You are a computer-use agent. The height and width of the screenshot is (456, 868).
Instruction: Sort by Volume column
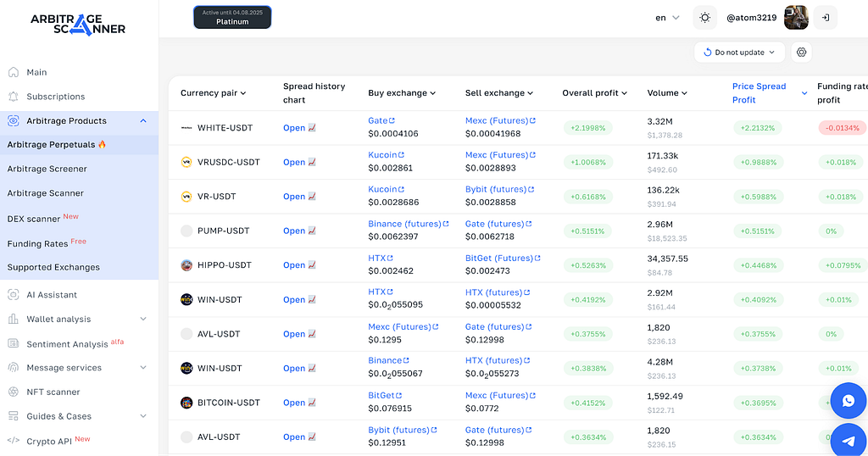click(x=667, y=93)
